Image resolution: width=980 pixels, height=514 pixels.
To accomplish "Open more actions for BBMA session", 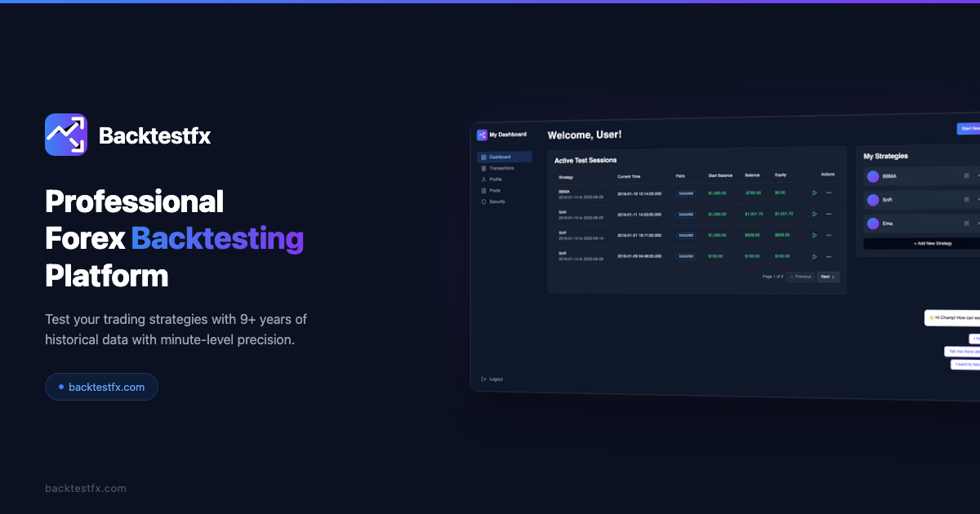I will point(828,193).
